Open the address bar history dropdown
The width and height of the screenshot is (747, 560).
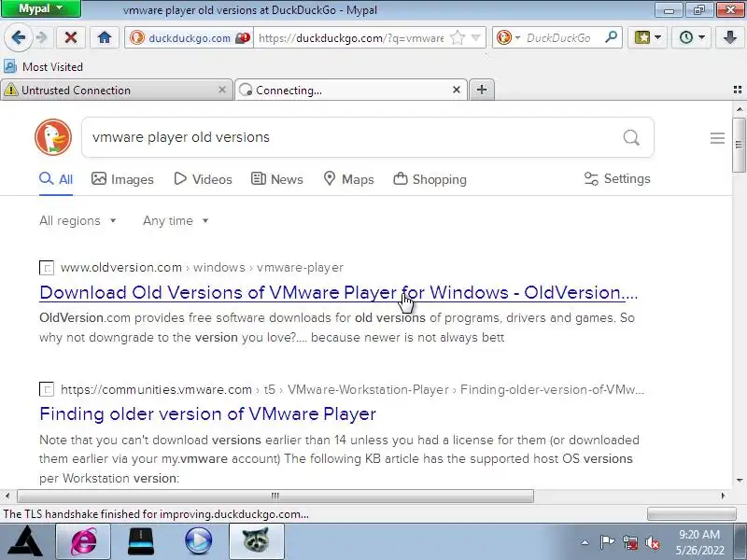click(475, 37)
